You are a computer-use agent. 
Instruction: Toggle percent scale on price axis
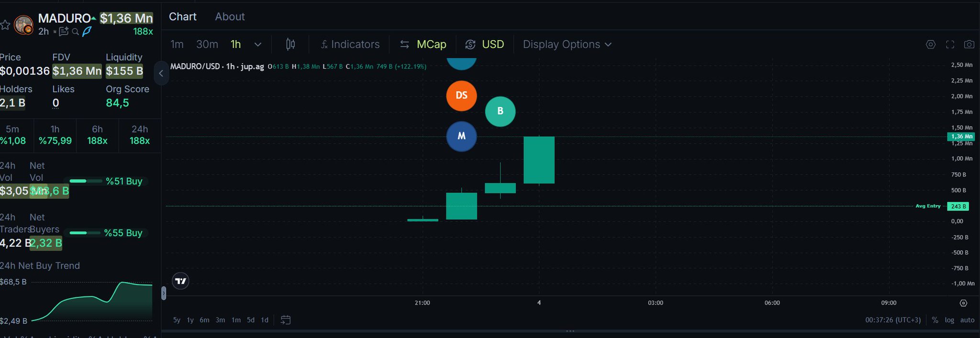tap(935, 320)
